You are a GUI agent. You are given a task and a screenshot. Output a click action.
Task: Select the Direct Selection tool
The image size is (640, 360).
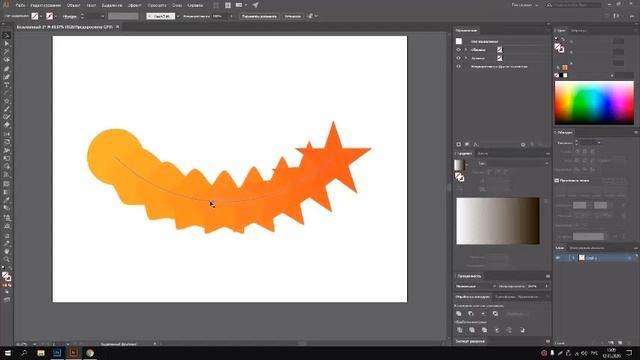pyautogui.click(x=7, y=44)
